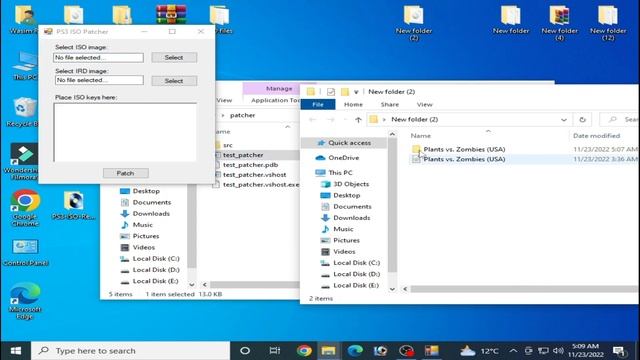Click navigation pane scrollbar in New folder (2)
The height and width of the screenshot is (360, 640).
click(x=392, y=205)
